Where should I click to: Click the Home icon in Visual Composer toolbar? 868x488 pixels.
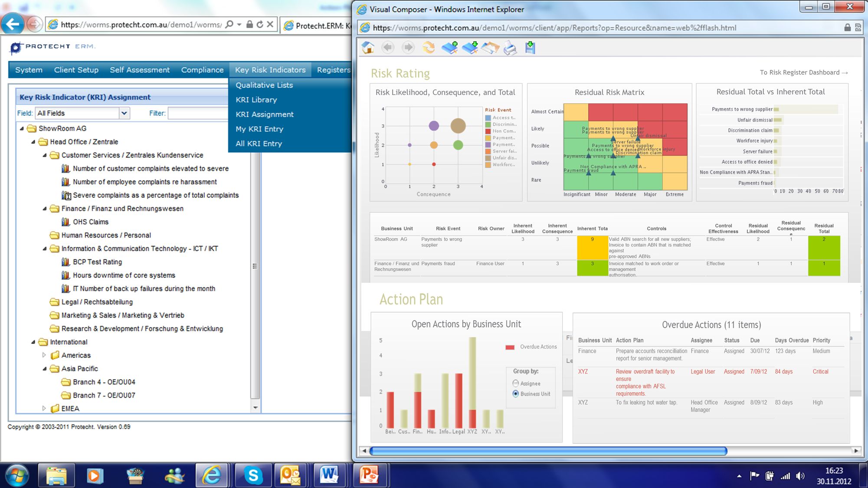(x=368, y=47)
